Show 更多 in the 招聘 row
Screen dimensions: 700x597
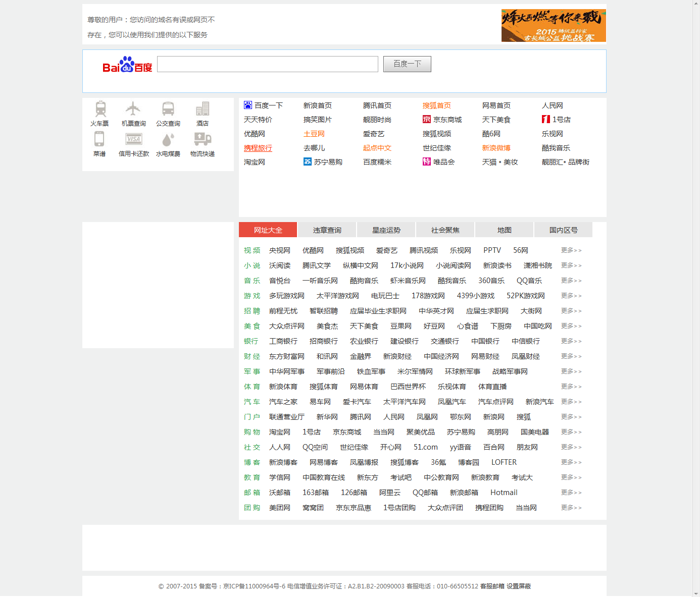point(571,311)
